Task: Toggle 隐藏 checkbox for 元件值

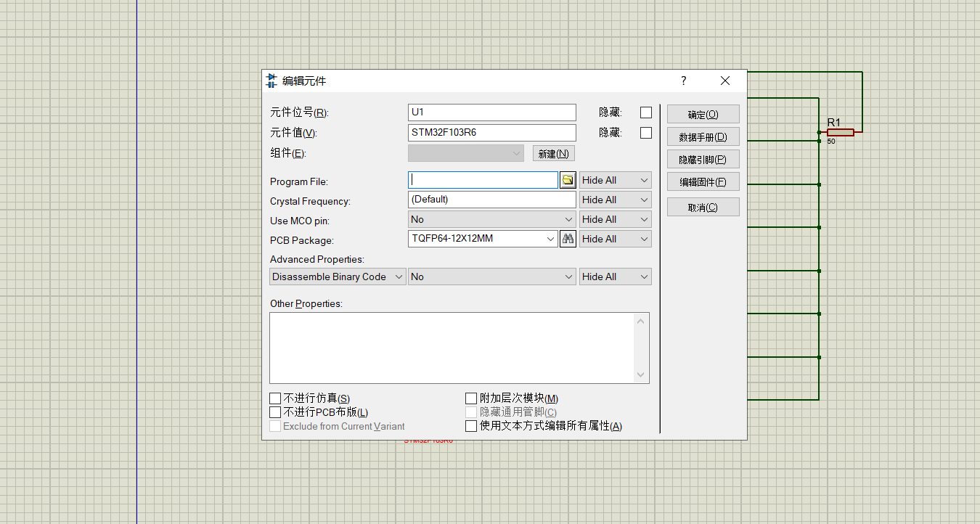Action: pos(646,133)
